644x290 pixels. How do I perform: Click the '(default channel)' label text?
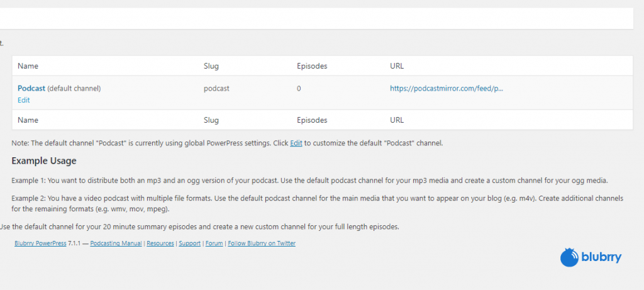(74, 88)
